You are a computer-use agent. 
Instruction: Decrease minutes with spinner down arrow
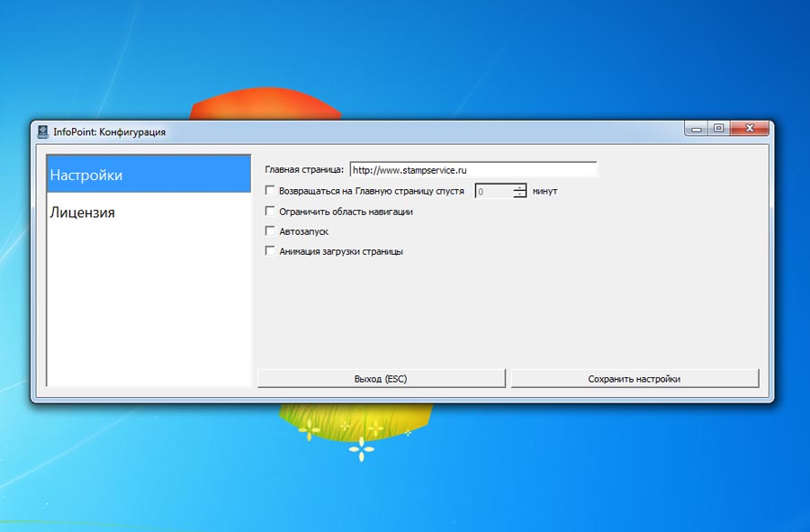click(x=519, y=194)
